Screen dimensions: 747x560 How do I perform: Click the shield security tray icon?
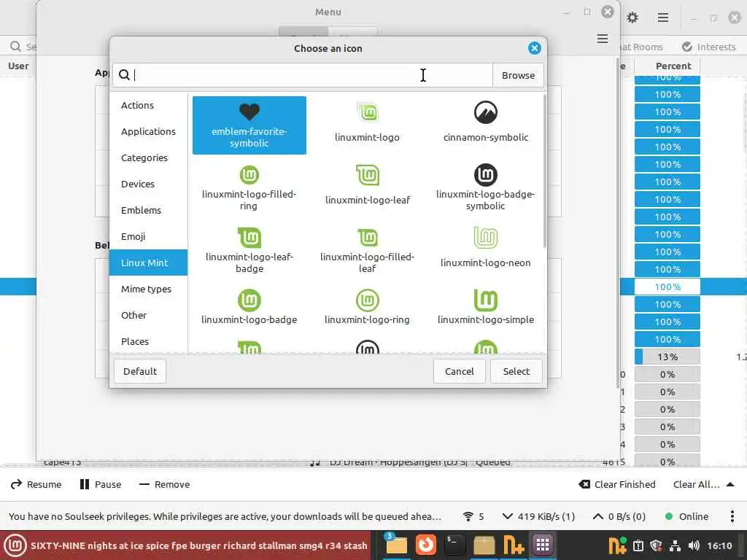656,545
